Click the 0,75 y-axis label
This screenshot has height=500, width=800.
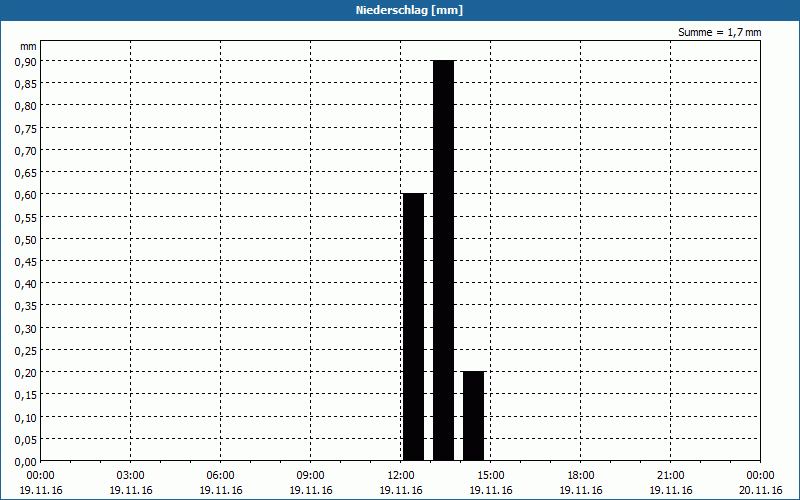(26, 129)
